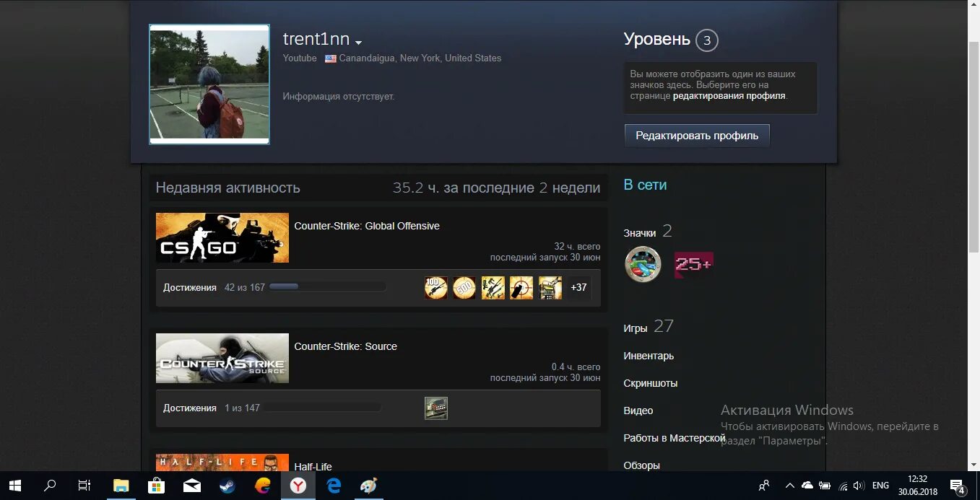This screenshot has width=980, height=500.
Task: Open the Mail app from the taskbar
Action: coord(191,486)
